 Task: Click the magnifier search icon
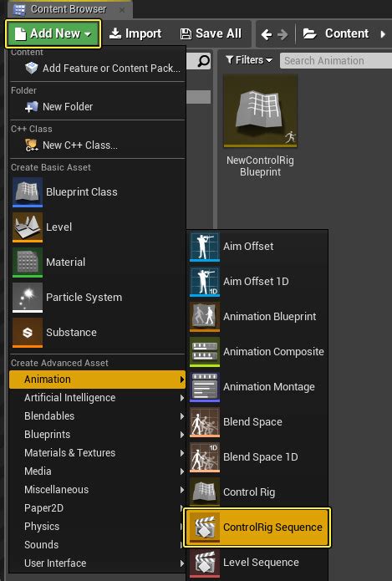coord(203,61)
